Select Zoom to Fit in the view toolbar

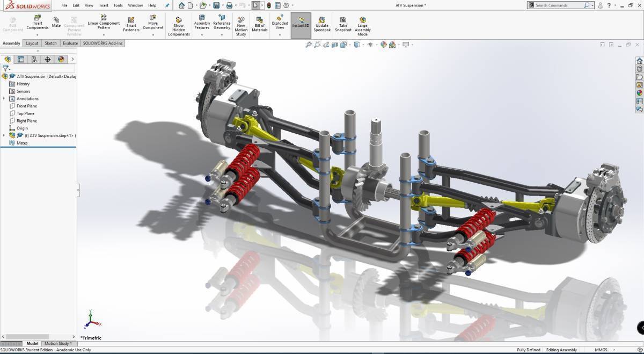tap(309, 45)
